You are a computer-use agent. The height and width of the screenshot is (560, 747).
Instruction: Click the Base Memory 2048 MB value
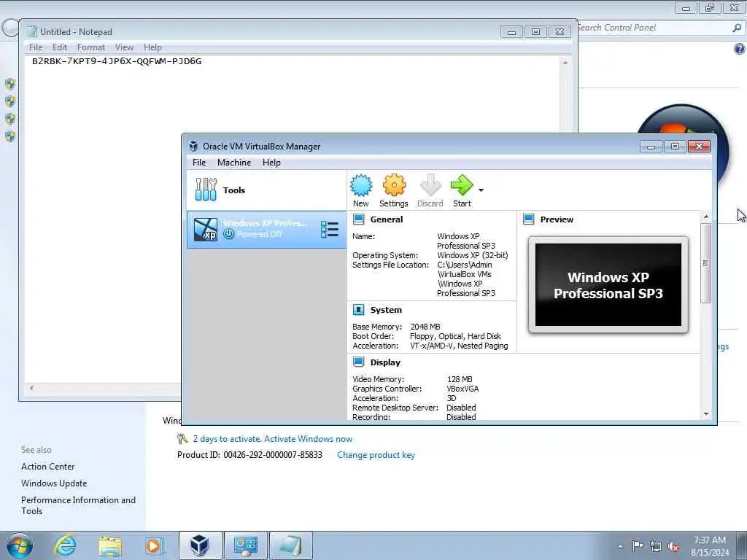(425, 327)
